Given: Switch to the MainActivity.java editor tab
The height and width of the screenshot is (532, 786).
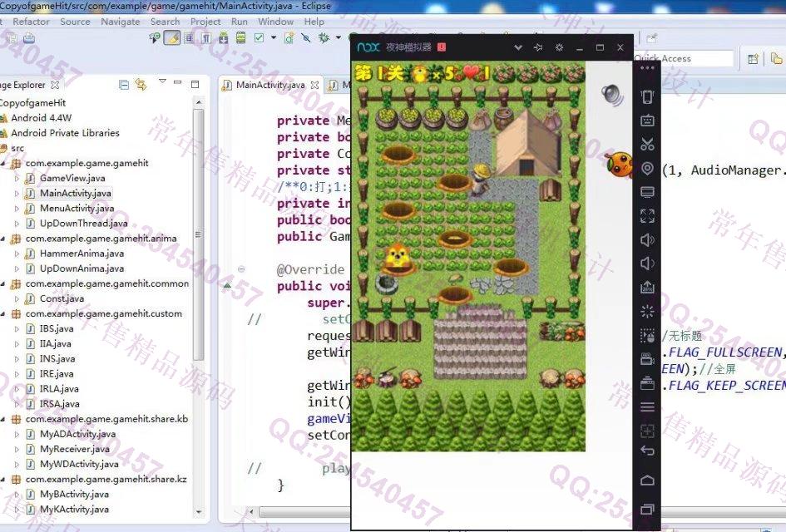Looking at the screenshot, I should pos(269,85).
